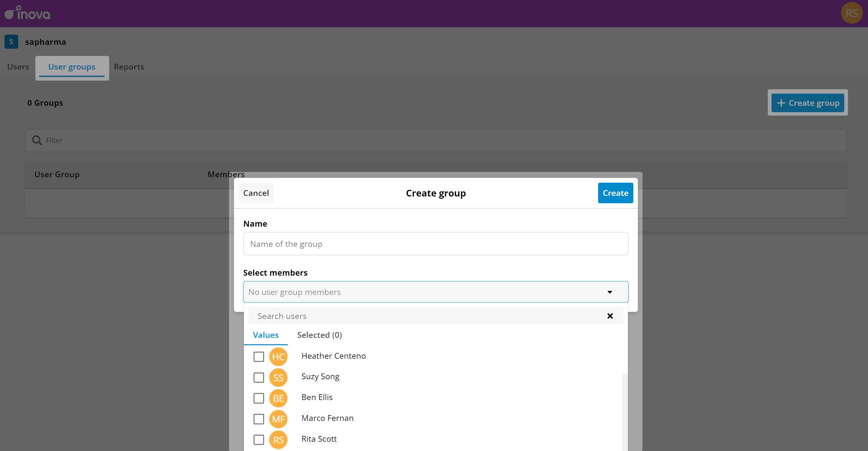Click Rita Scott's RS avatar in list
868x451 pixels.
(278, 439)
